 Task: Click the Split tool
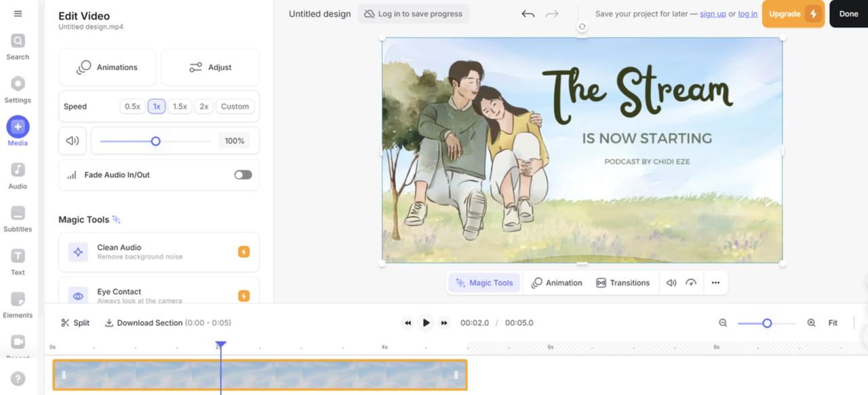coord(75,323)
